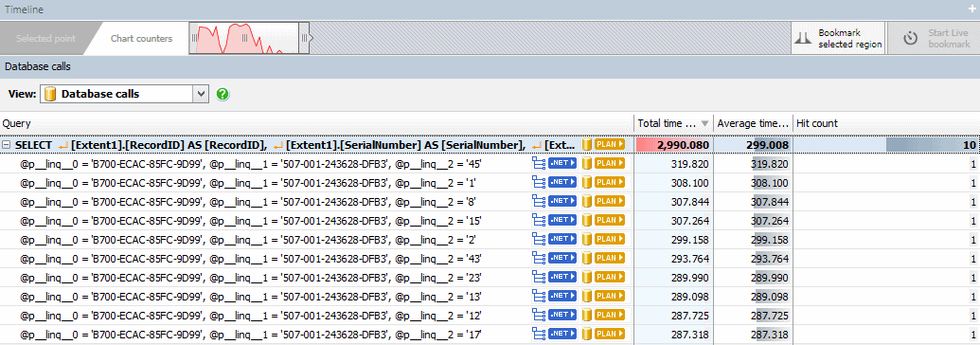Click database icon in row with 287.725
Screen dimensions: 980x345
coord(586,314)
